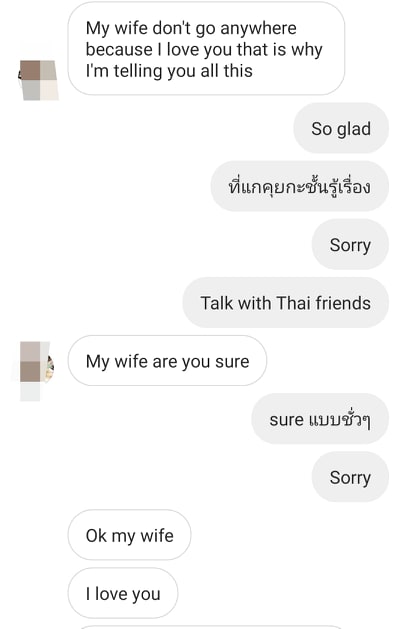Select the Thai message "ที่แกคุยกะชั้นรู้เรื่อง"
This screenshot has height=629, width=405.
(300, 187)
